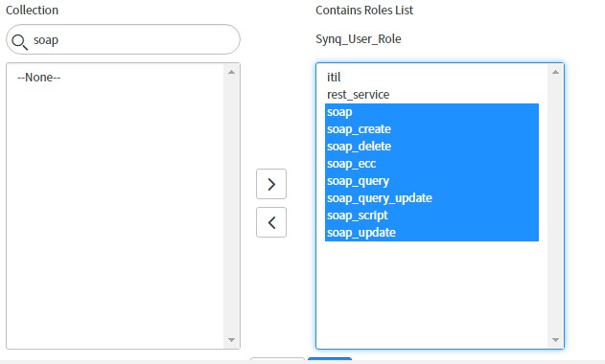
Task: Select soap_delete in the roles list
Action: (x=431, y=147)
